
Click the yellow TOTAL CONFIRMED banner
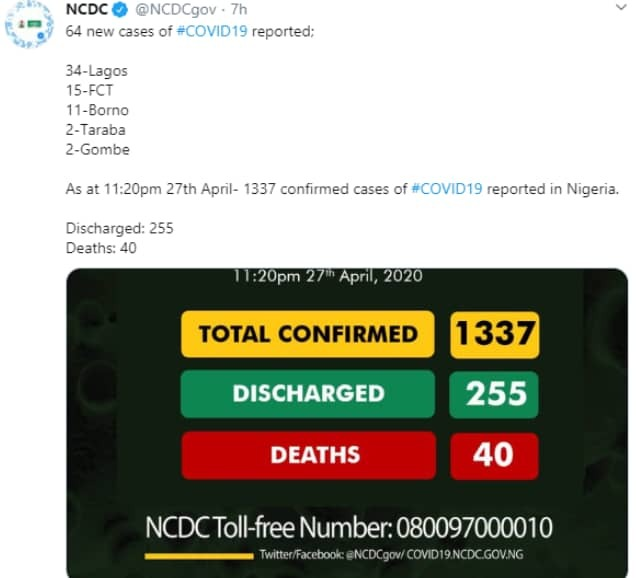(x=307, y=334)
